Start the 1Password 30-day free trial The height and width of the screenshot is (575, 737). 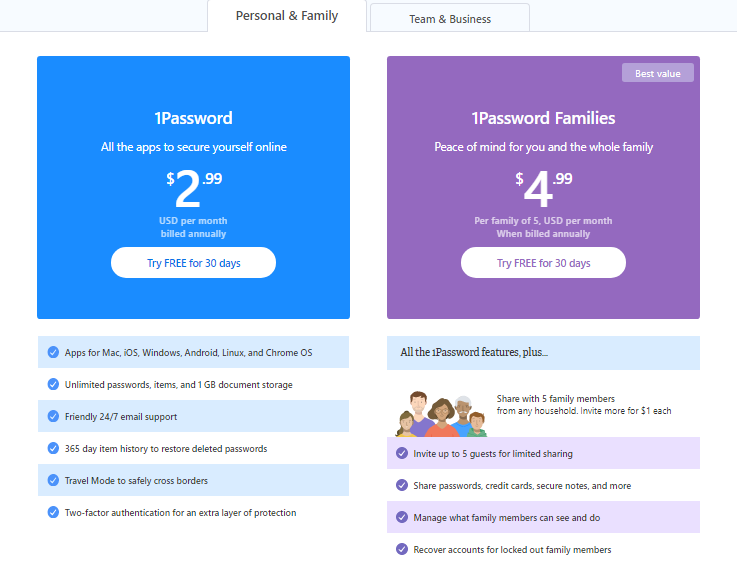coord(193,262)
